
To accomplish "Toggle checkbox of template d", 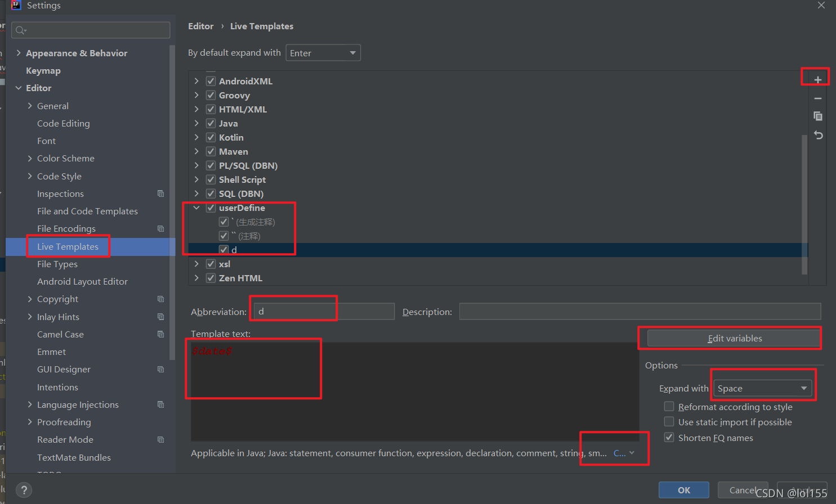I will coord(224,250).
